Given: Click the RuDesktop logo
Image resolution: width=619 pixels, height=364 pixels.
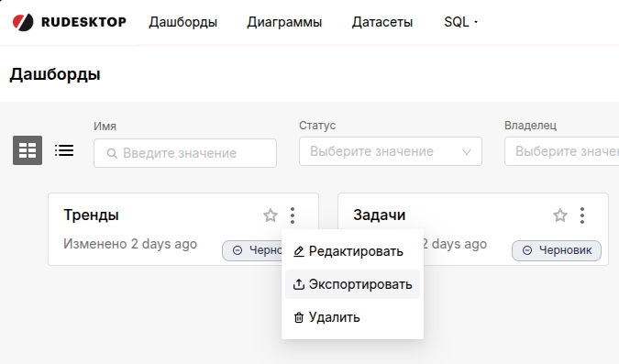Looking at the screenshot, I should 70,22.
